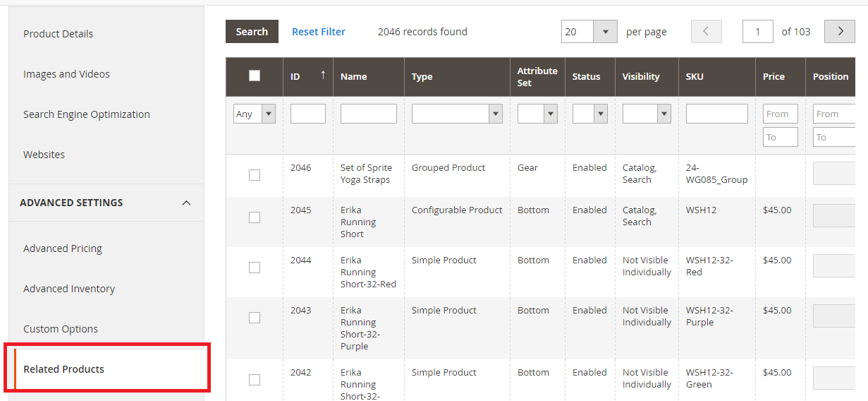
Task: Go to next page arrow
Action: [x=839, y=32]
